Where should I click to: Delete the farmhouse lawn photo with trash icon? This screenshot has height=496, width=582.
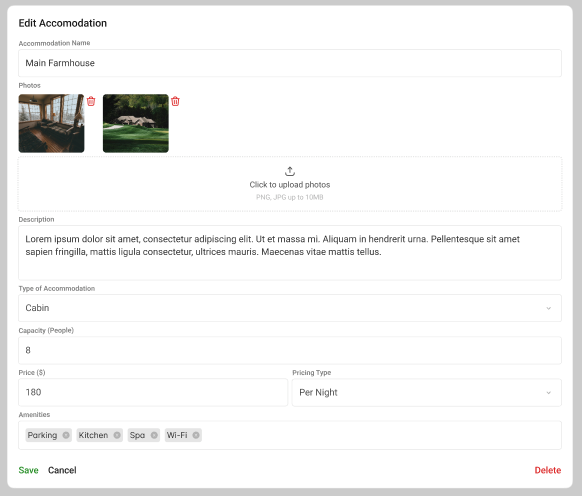pos(175,101)
